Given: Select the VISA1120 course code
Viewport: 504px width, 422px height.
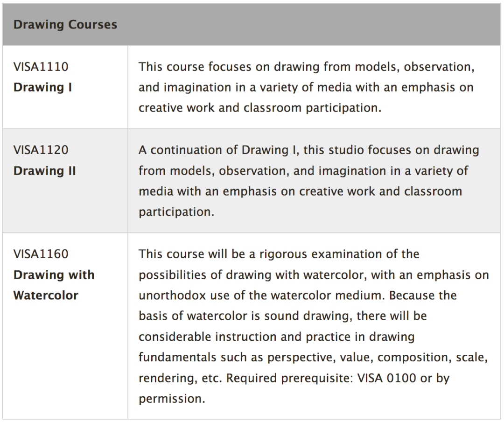Looking at the screenshot, I should pyautogui.click(x=41, y=150).
